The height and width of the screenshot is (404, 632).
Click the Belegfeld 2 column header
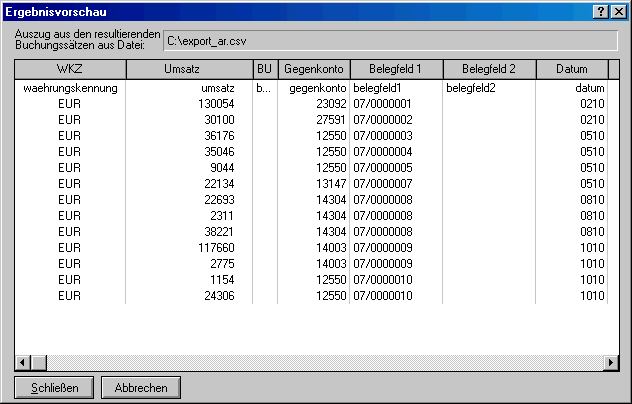(x=489, y=69)
